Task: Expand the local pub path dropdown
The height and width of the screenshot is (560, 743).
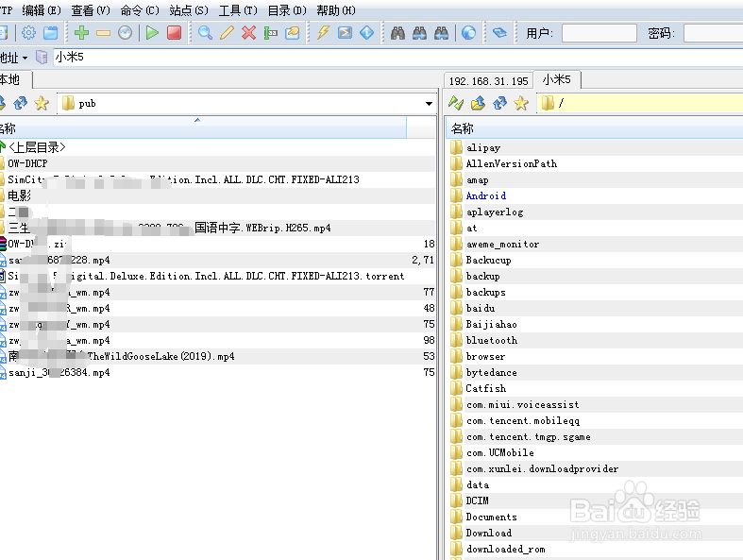Action: coord(429,103)
